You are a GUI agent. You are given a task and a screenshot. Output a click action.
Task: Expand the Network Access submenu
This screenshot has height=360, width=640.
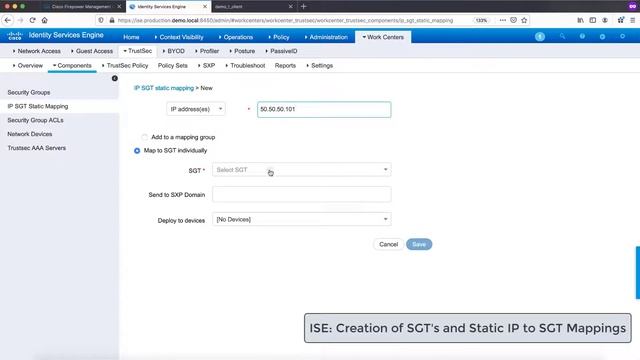[37, 51]
